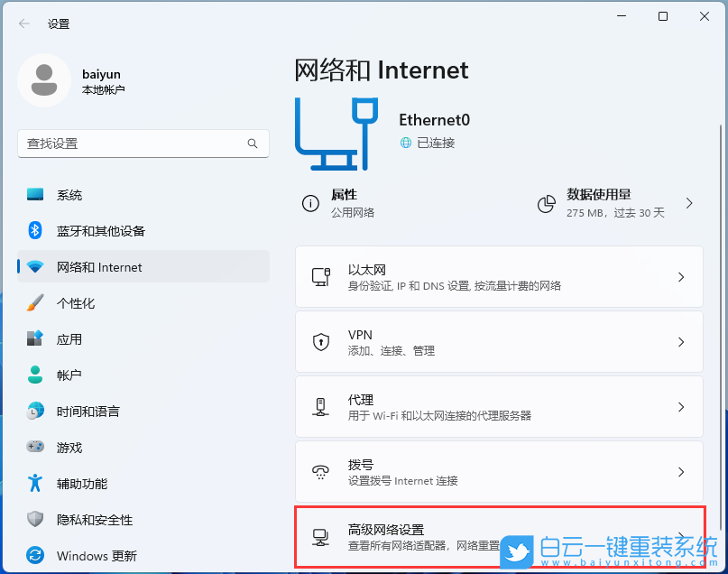The image size is (728, 574).
Task: Select the 蓝牙和其他设备 Bluetooth icon
Action: 33,231
